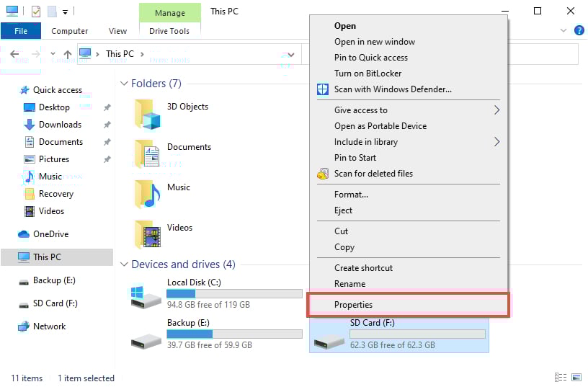Open the address bar history dropdown
Image resolution: width=588 pixels, height=387 pixels.
[290, 54]
